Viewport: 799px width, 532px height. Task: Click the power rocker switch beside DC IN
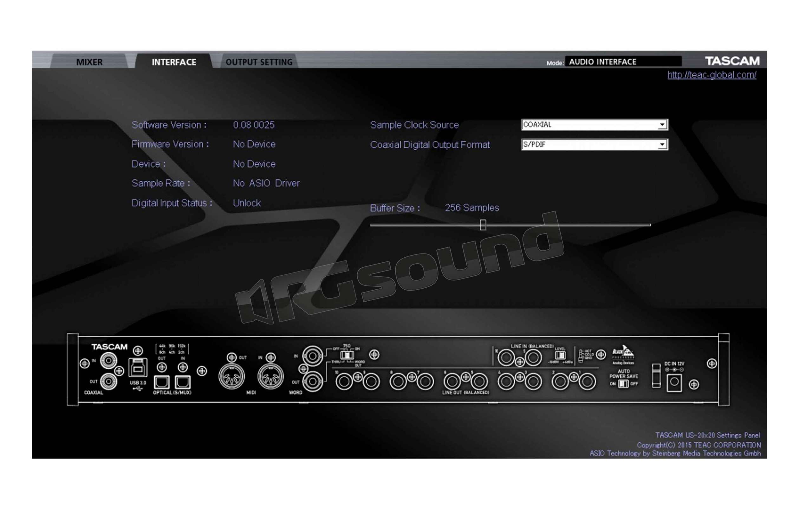656,375
